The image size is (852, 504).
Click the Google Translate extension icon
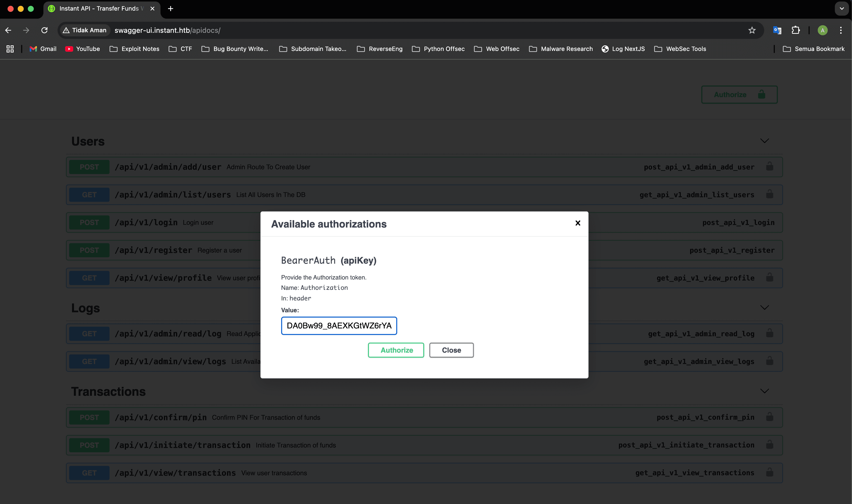tap(777, 30)
